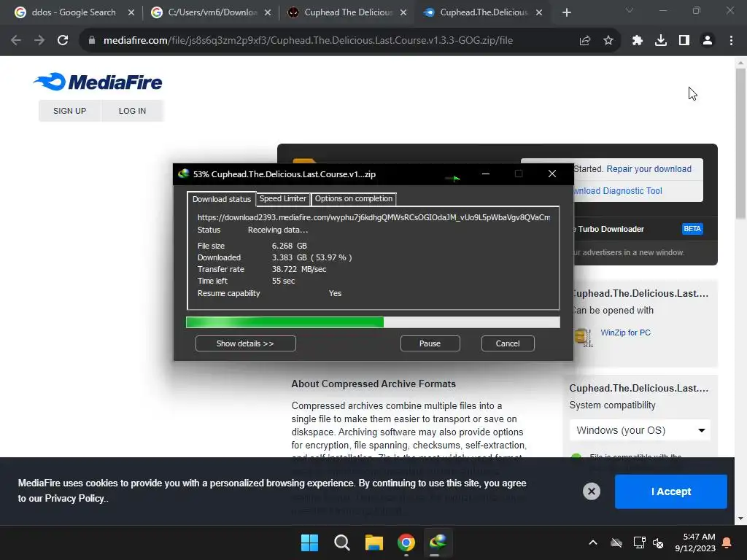The image size is (747, 560).
Task: Pause the Cuphead download
Action: click(430, 343)
